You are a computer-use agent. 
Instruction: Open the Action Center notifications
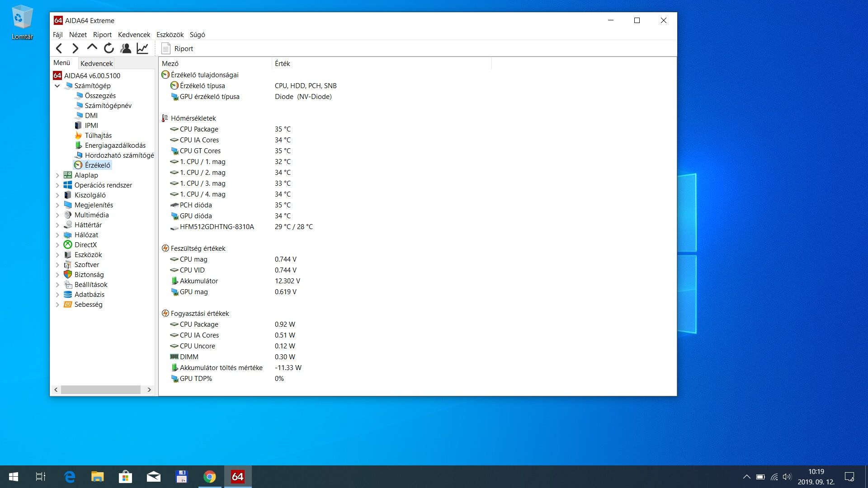[x=849, y=477]
